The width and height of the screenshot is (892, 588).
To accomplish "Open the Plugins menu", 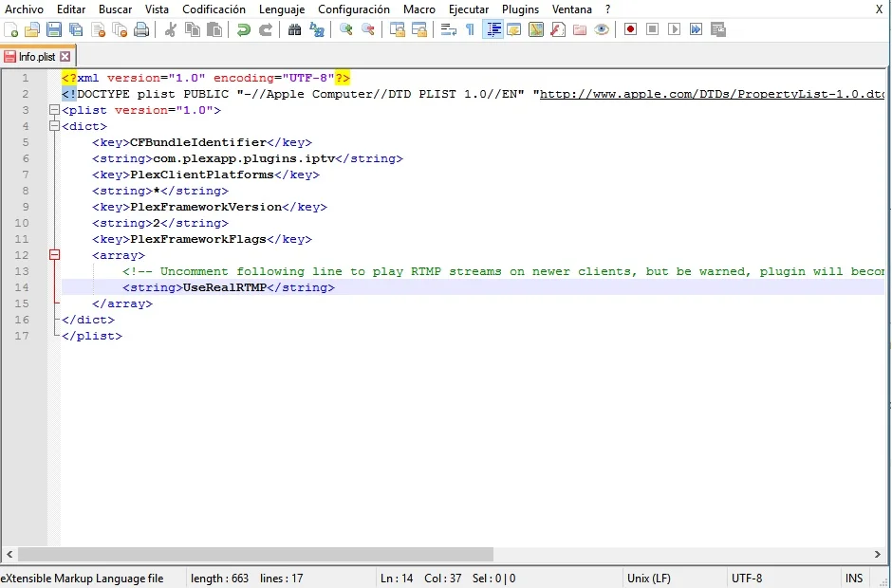I will pyautogui.click(x=520, y=9).
